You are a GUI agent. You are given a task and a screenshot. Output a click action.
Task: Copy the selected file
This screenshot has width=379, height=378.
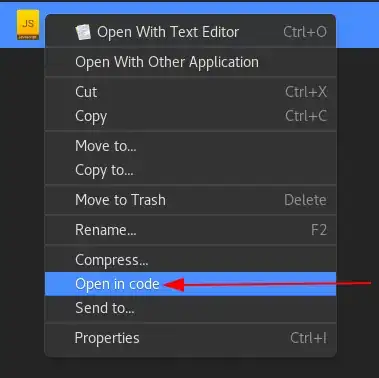[x=190, y=116]
